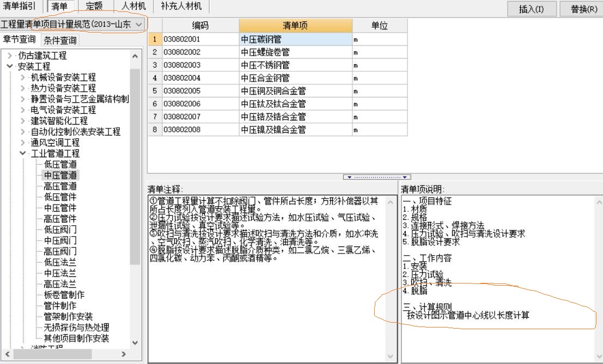Select the 中压螺旋卷管 row cell

click(x=295, y=52)
